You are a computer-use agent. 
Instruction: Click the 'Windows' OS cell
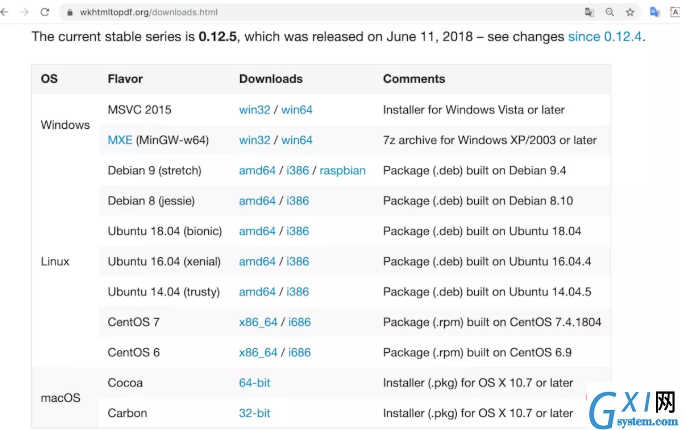[65, 125]
